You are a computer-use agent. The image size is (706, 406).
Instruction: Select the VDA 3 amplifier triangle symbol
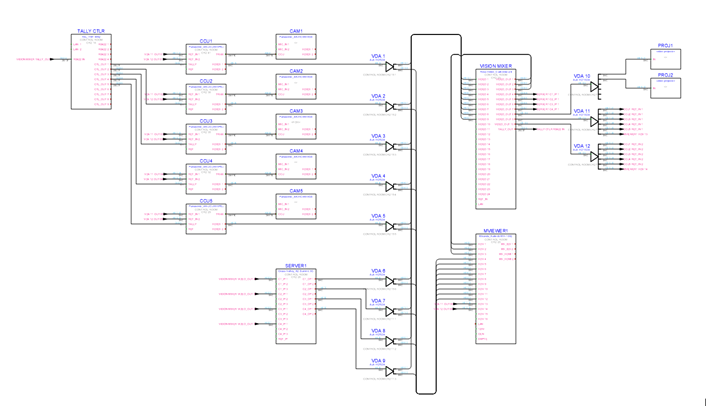[396, 147]
